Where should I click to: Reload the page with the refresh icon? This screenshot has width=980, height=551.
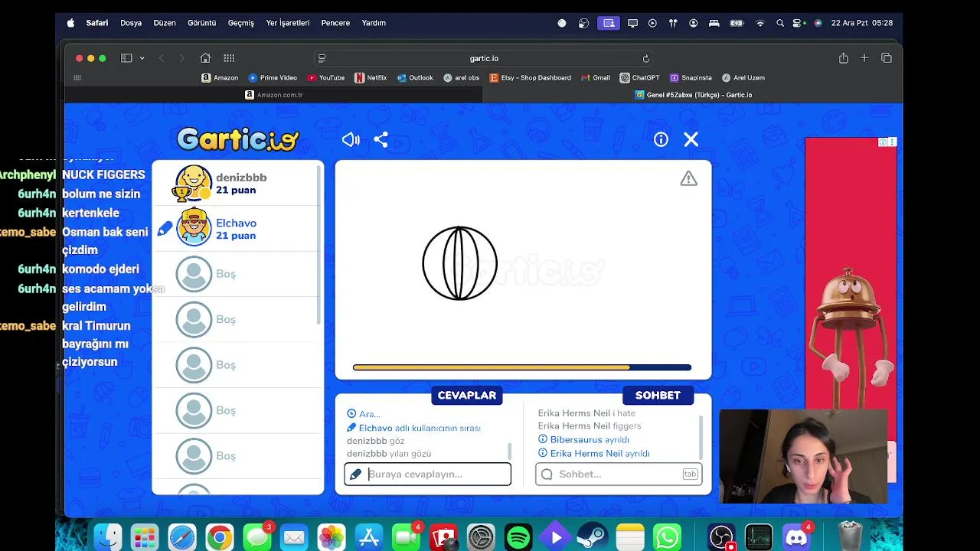645,58
